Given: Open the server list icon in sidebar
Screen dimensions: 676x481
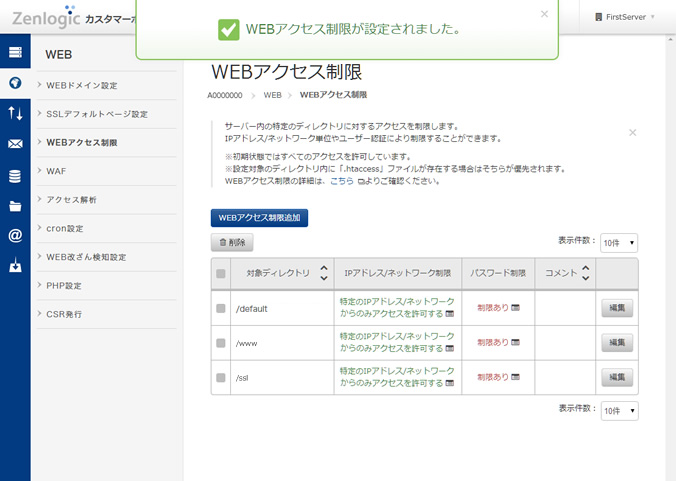Looking at the screenshot, I should tap(15, 52).
